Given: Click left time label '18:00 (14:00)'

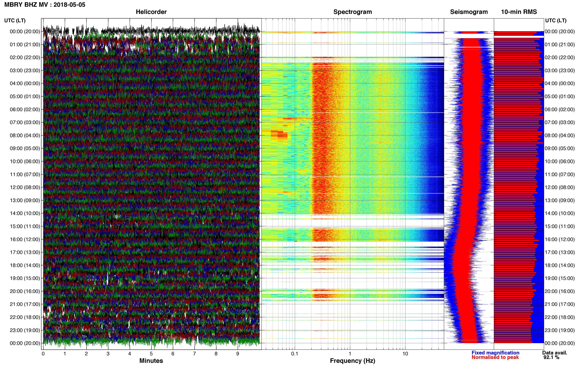Looking at the screenshot, I should 25,265.
